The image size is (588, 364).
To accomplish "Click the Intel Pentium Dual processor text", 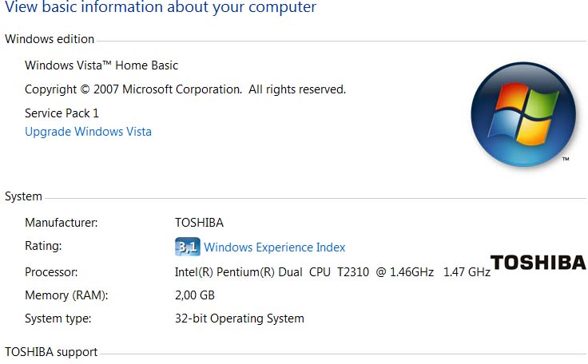I will pyautogui.click(x=332, y=272).
